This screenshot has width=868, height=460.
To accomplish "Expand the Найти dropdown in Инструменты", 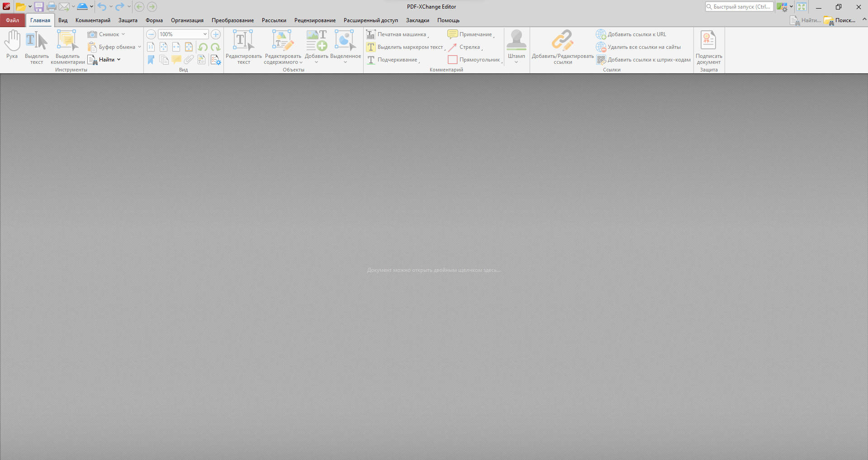I will pos(119,60).
